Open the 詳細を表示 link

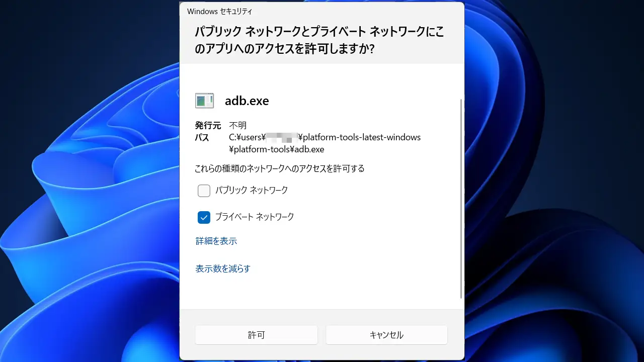click(216, 241)
